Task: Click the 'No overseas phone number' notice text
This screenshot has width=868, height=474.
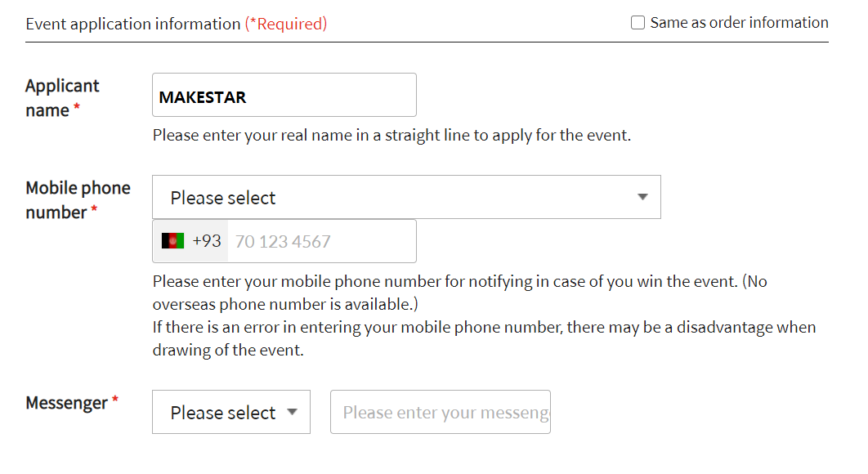Action: coord(459,293)
